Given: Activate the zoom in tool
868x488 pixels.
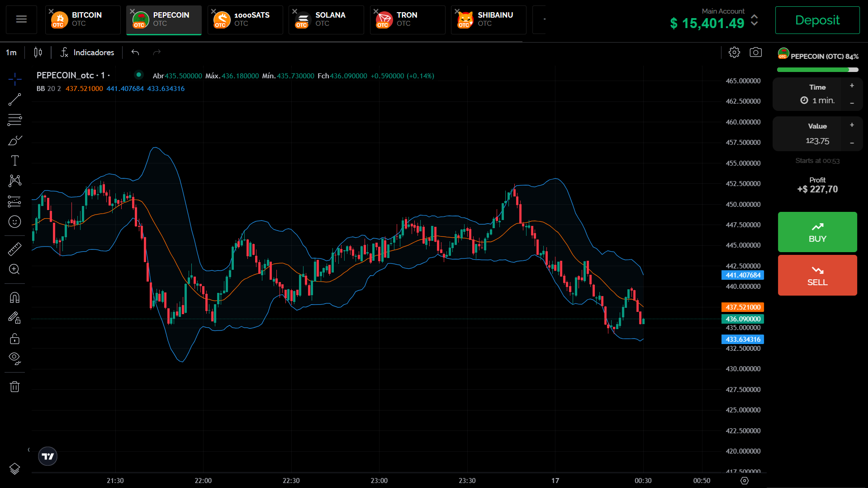Looking at the screenshot, I should pos(14,269).
